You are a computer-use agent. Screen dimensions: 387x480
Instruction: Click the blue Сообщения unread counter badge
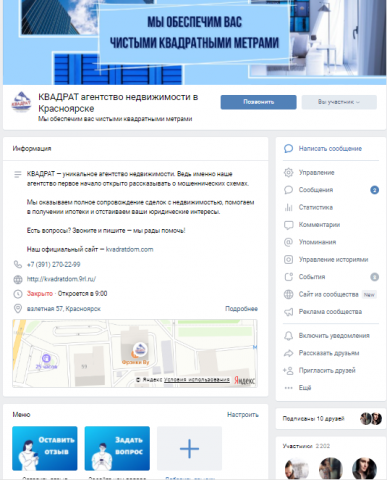tap(374, 190)
